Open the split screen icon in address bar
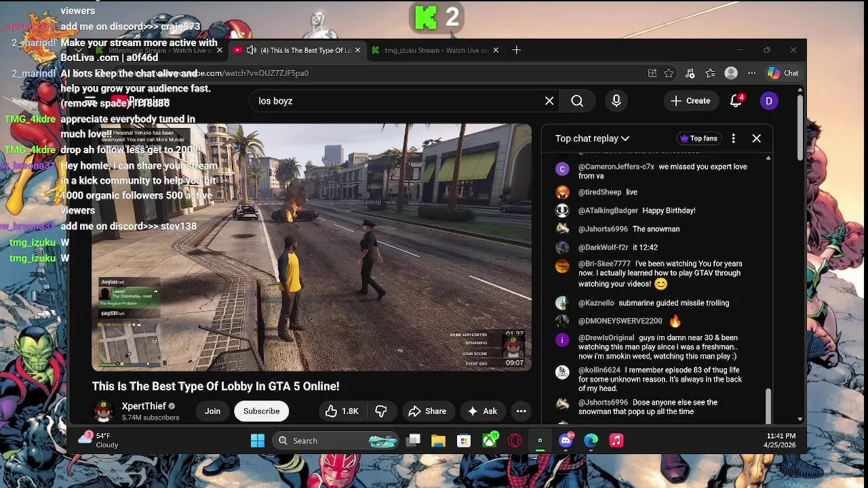This screenshot has width=868, height=488. pyautogui.click(x=652, y=73)
